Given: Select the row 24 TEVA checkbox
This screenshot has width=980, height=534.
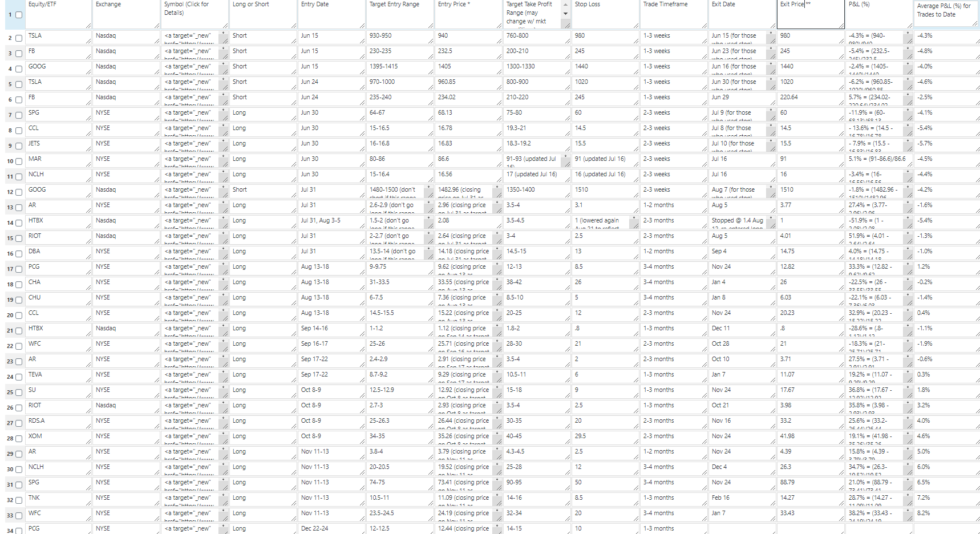Looking at the screenshot, I should [19, 377].
